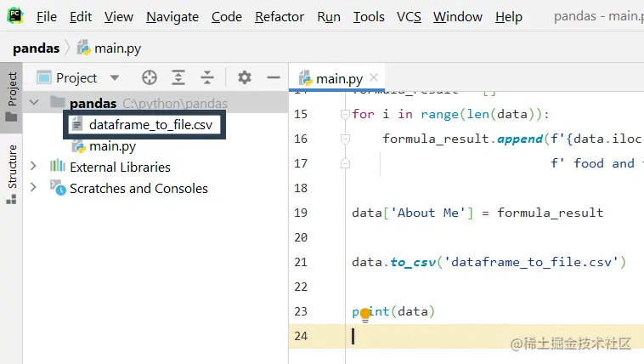Click the pandas breadcrumb in navigation bar

[37, 48]
